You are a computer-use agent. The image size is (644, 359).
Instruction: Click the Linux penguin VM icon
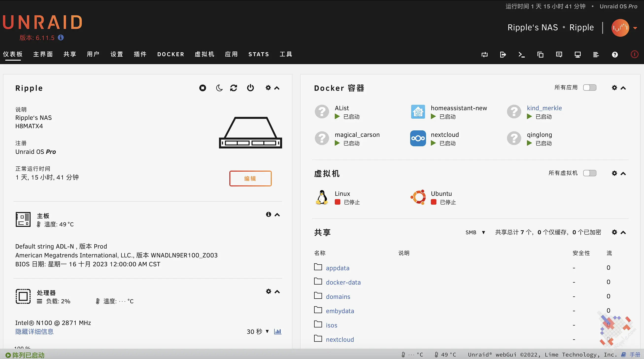coord(322,197)
